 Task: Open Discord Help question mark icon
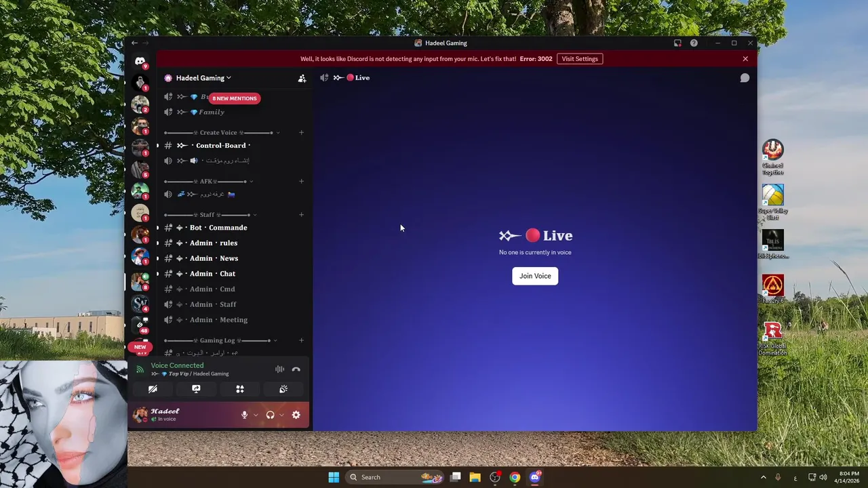[694, 43]
